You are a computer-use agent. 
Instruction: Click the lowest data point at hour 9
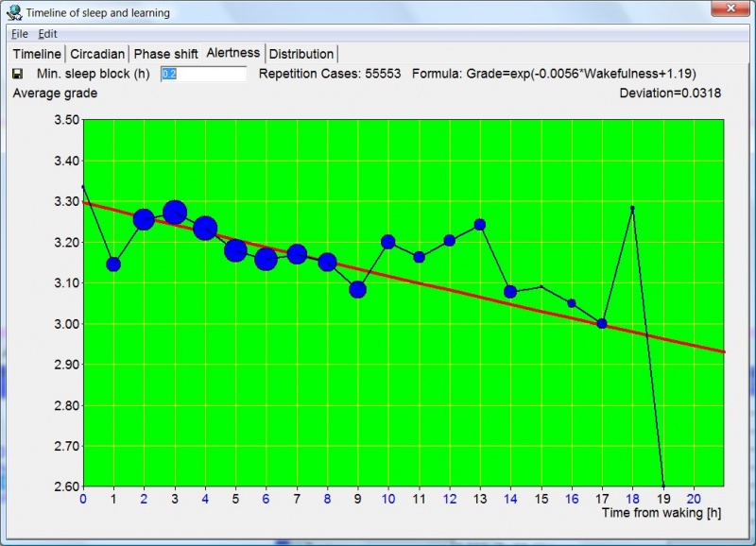coord(356,288)
